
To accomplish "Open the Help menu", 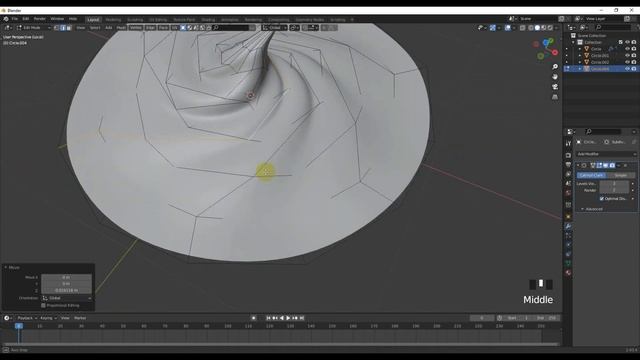I will [73, 19].
